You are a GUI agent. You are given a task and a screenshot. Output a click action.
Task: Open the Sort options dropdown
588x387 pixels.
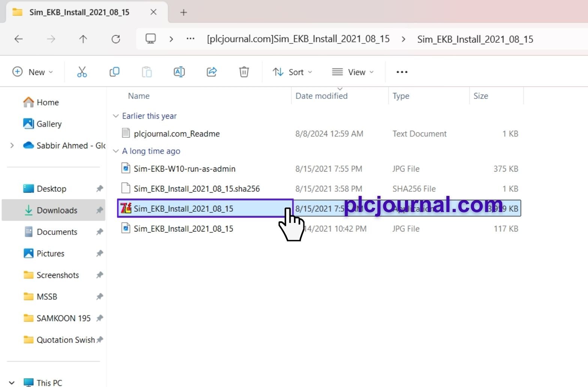pyautogui.click(x=292, y=72)
